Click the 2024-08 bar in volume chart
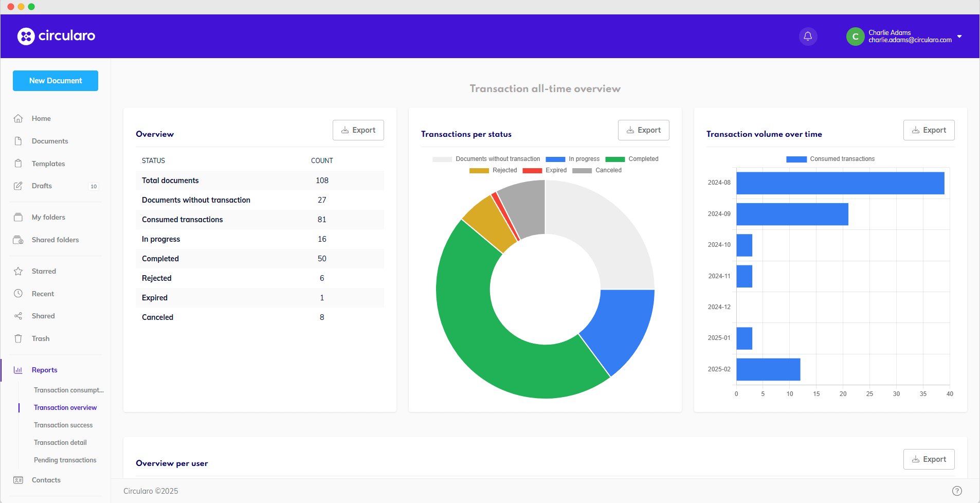 pyautogui.click(x=840, y=183)
